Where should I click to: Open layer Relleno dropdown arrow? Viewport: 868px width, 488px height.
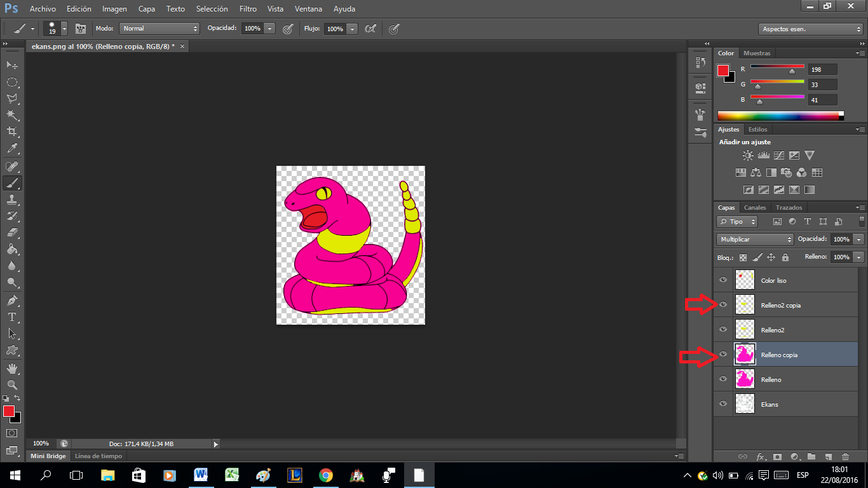(x=859, y=257)
